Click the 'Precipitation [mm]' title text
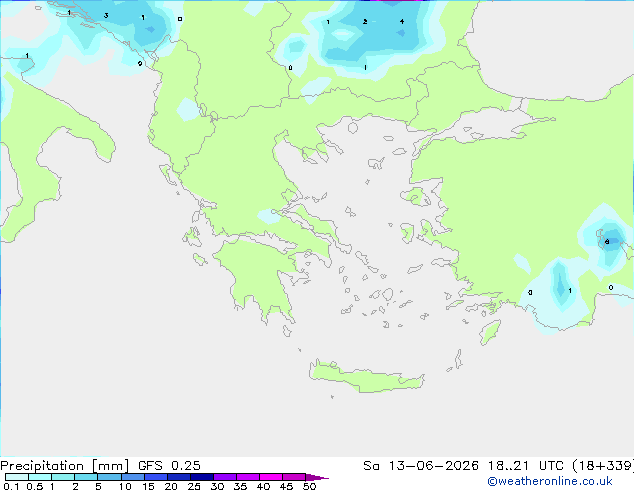Screen dimensions: 634x490 click(x=65, y=466)
